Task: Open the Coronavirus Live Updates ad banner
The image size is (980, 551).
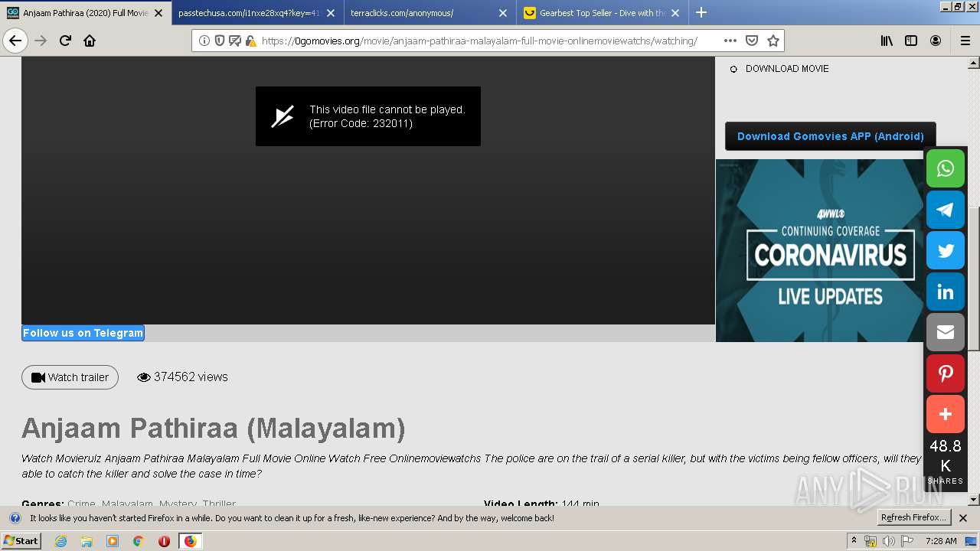Action: coord(820,250)
